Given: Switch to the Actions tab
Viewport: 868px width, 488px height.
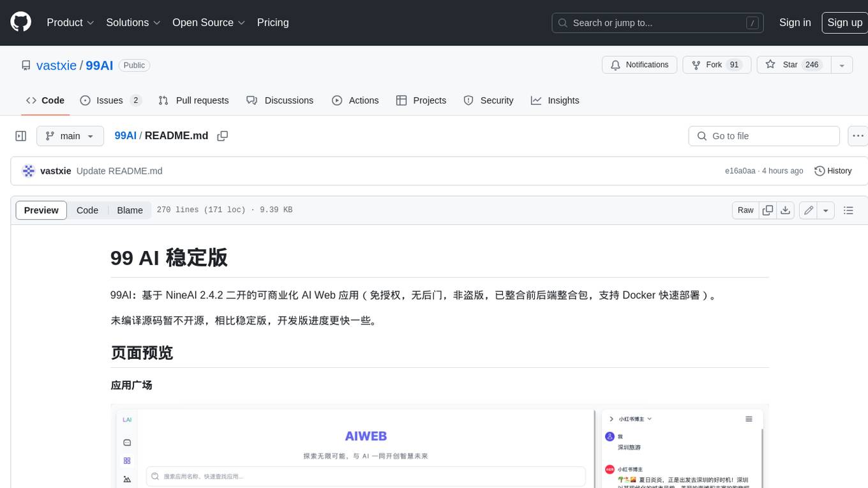Looking at the screenshot, I should pos(355,100).
